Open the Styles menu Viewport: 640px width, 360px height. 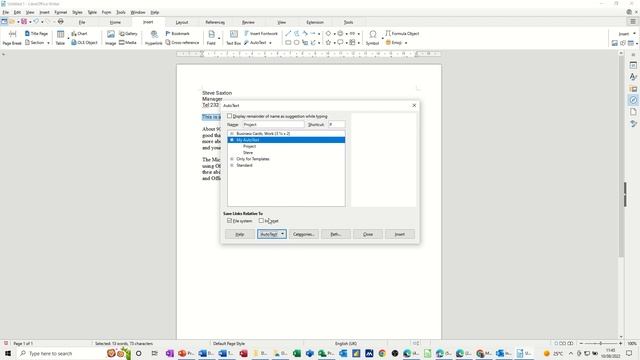point(77,12)
